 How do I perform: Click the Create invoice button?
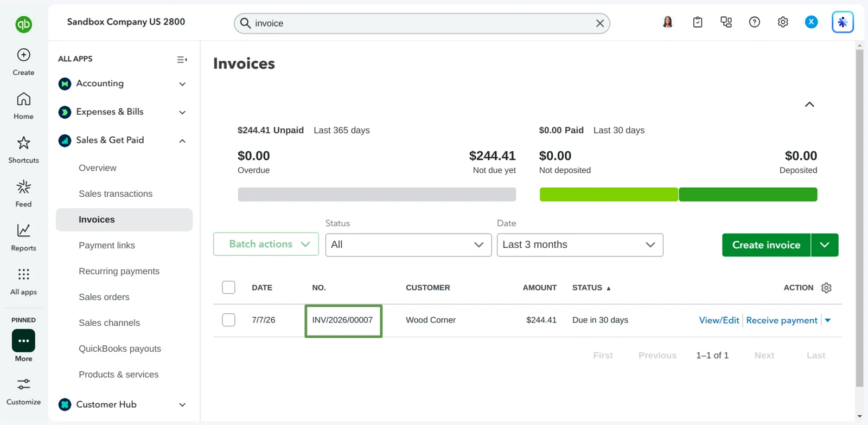coord(767,245)
